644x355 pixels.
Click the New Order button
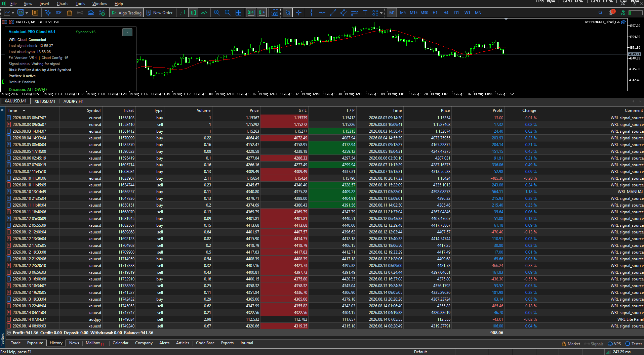point(159,13)
